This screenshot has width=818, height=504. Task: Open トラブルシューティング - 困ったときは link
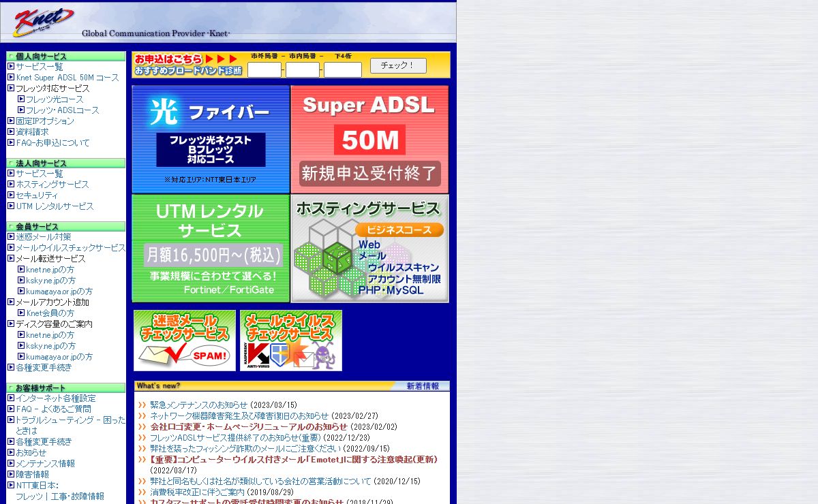tap(71, 425)
